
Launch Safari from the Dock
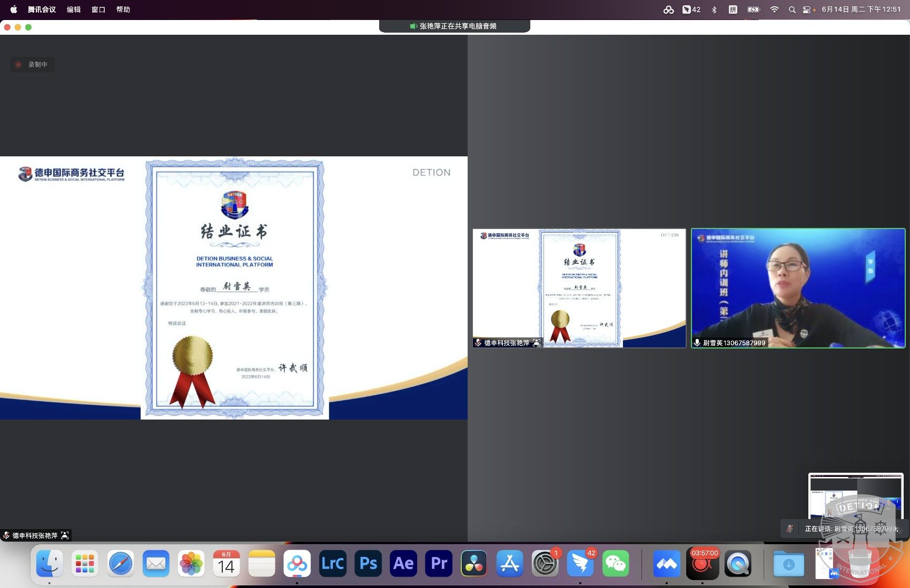(x=121, y=564)
